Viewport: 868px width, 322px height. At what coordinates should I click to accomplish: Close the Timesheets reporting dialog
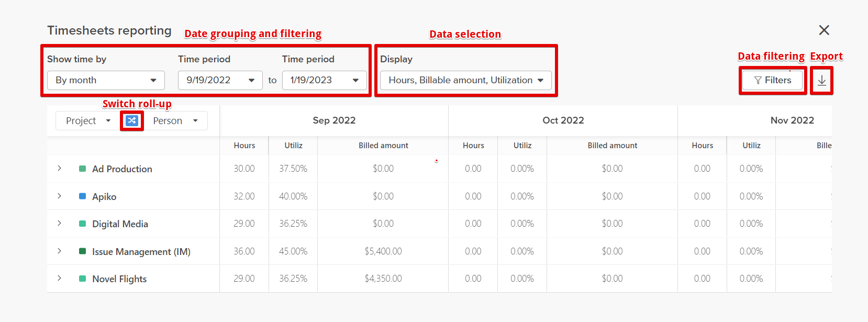[824, 30]
